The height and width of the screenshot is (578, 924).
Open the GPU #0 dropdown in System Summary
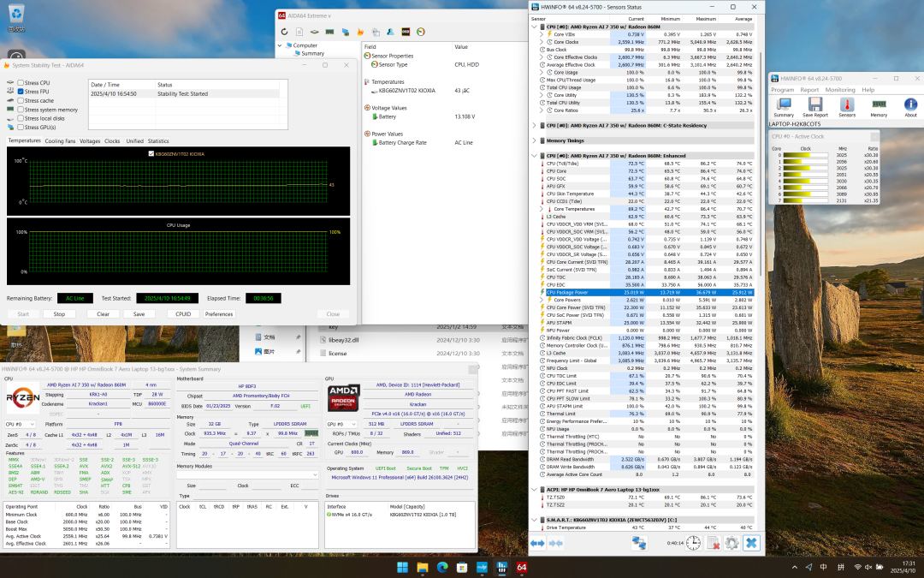click(341, 424)
